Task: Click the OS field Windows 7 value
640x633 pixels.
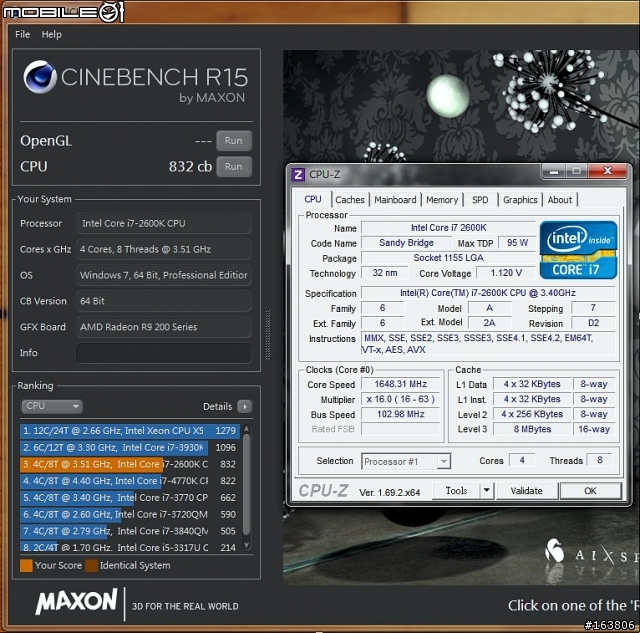Action: click(x=163, y=275)
